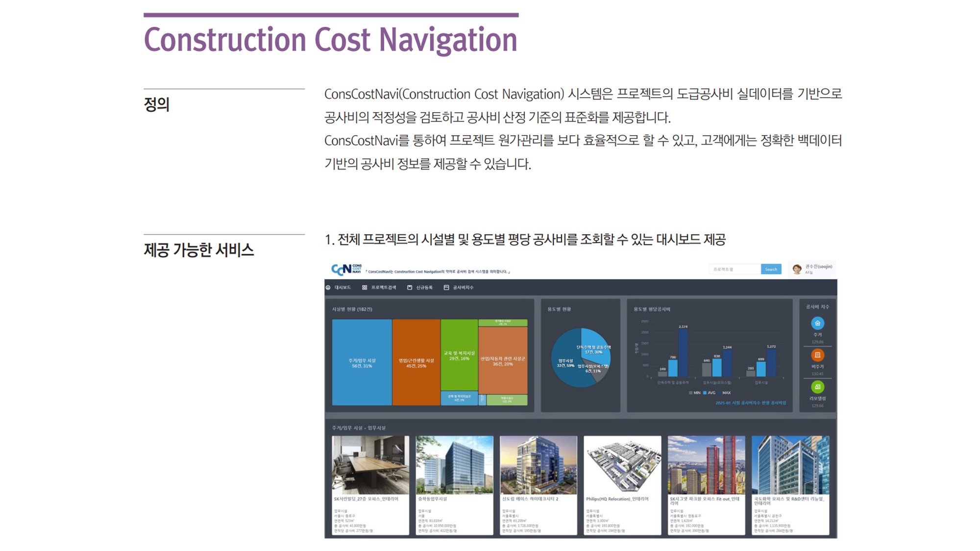The height and width of the screenshot is (551, 980).
Task: Select the 산업/자동차 관련 시설군 treemap block
Action: click(503, 360)
